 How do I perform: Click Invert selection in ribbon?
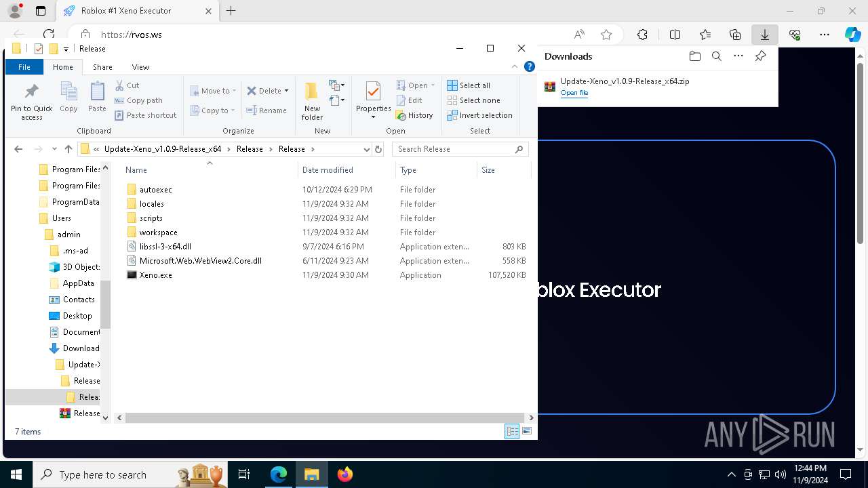click(479, 115)
